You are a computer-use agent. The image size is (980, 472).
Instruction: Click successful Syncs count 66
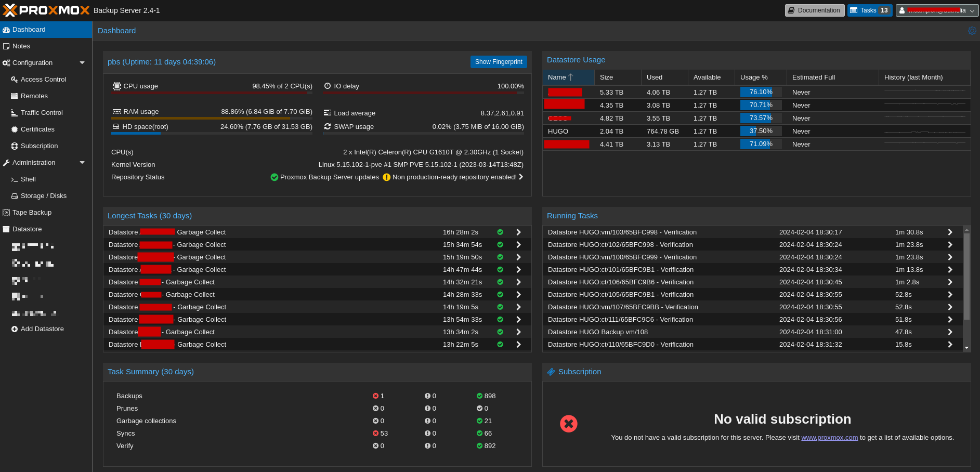[x=485, y=434]
